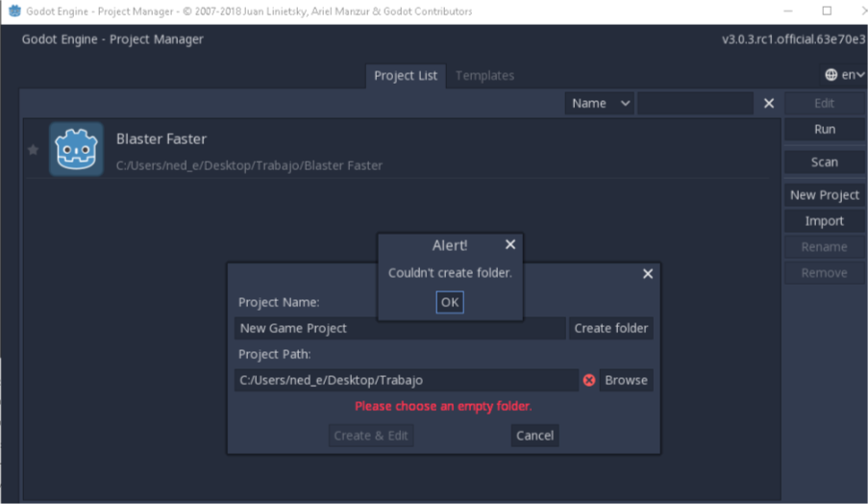This screenshot has width=868, height=504.
Task: Click the Run button in sidebar
Action: point(825,130)
